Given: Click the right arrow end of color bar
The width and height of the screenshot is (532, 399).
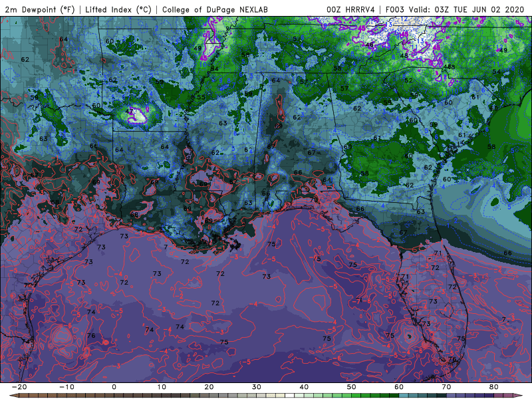Looking at the screenshot, I should coord(519,396).
